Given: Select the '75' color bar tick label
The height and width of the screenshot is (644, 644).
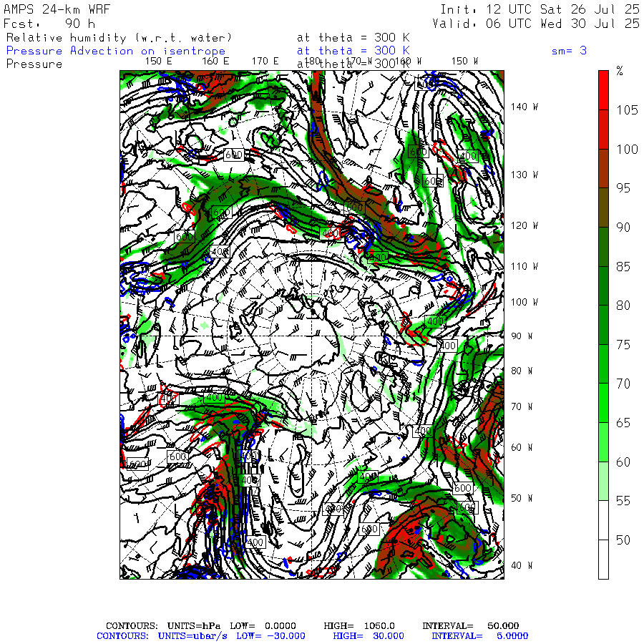Looking at the screenshot, I should pyautogui.click(x=623, y=345).
